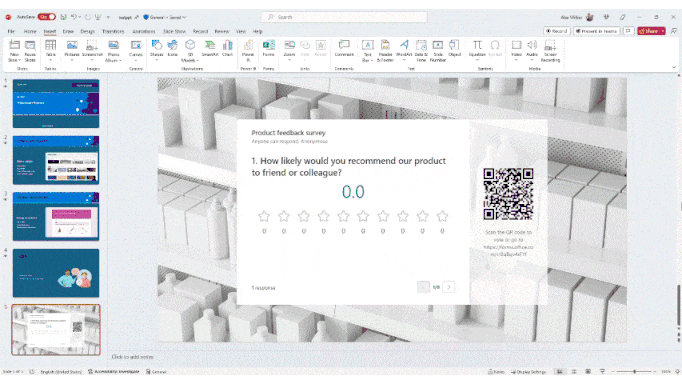Image resolution: width=682 pixels, height=384 pixels.
Task: Select the tenth rating star
Action: point(442,216)
